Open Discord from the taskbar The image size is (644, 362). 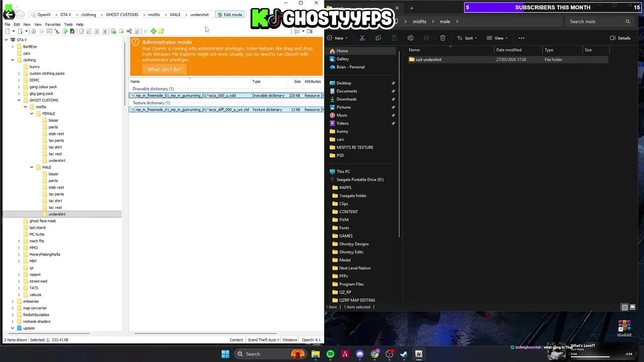[x=360, y=354]
